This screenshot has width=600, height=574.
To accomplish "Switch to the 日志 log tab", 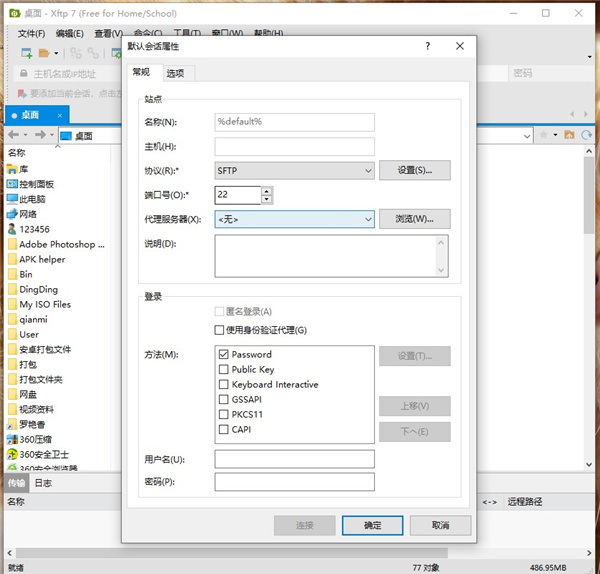I will 43,483.
